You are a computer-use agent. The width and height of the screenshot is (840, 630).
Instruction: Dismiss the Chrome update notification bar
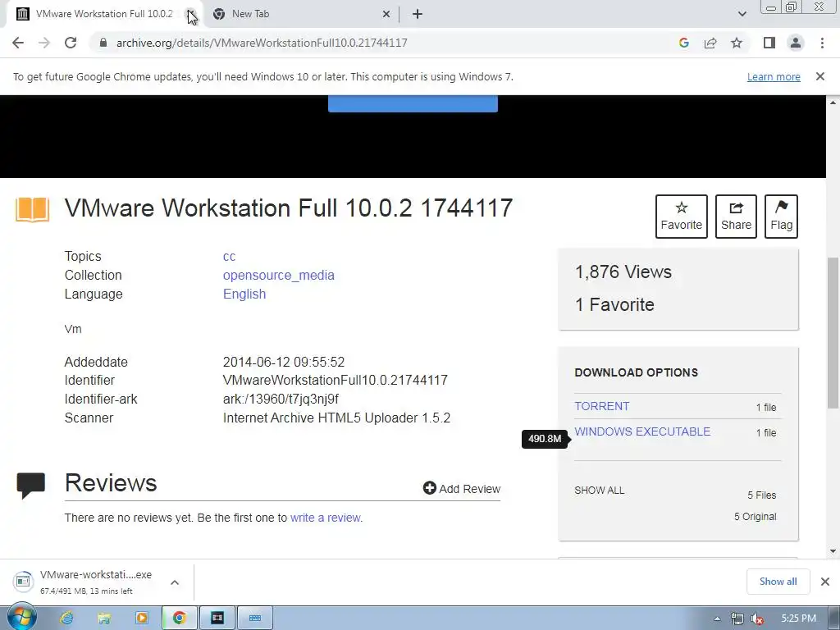click(820, 76)
